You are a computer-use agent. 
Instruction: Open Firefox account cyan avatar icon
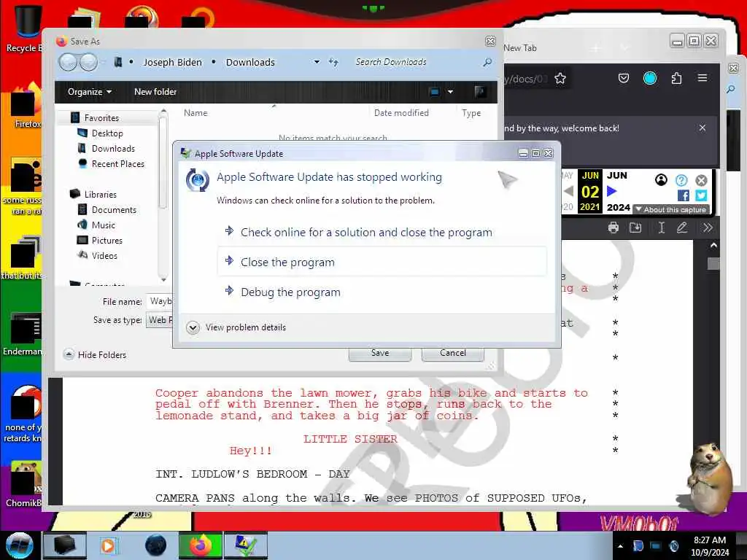click(x=650, y=78)
